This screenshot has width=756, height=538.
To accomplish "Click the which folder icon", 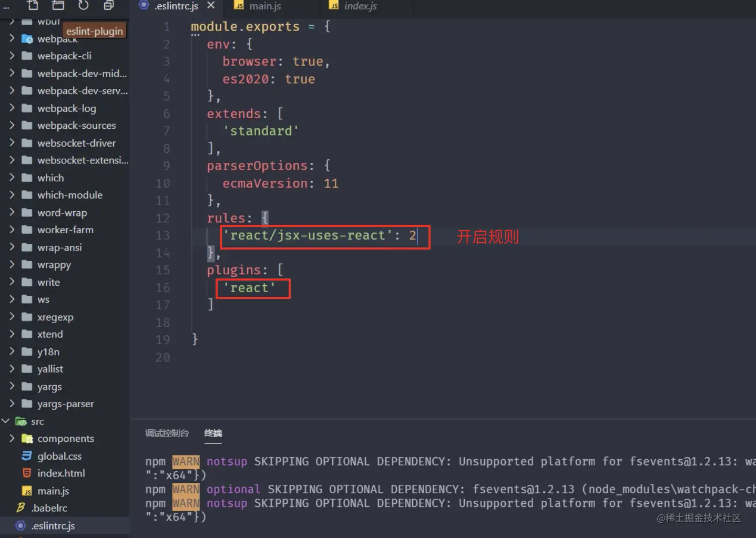I will coord(27,178).
